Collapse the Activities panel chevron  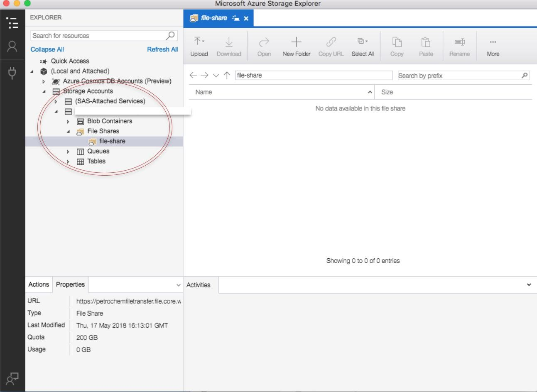(529, 285)
